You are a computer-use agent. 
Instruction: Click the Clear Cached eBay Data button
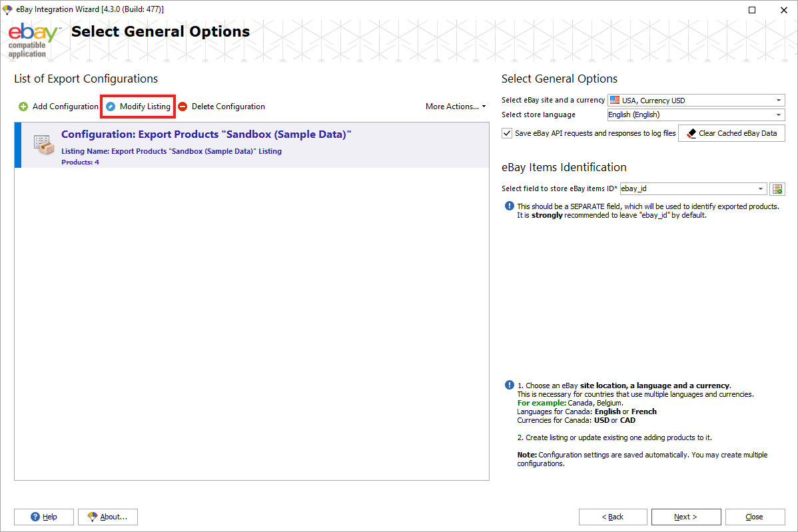tap(731, 133)
